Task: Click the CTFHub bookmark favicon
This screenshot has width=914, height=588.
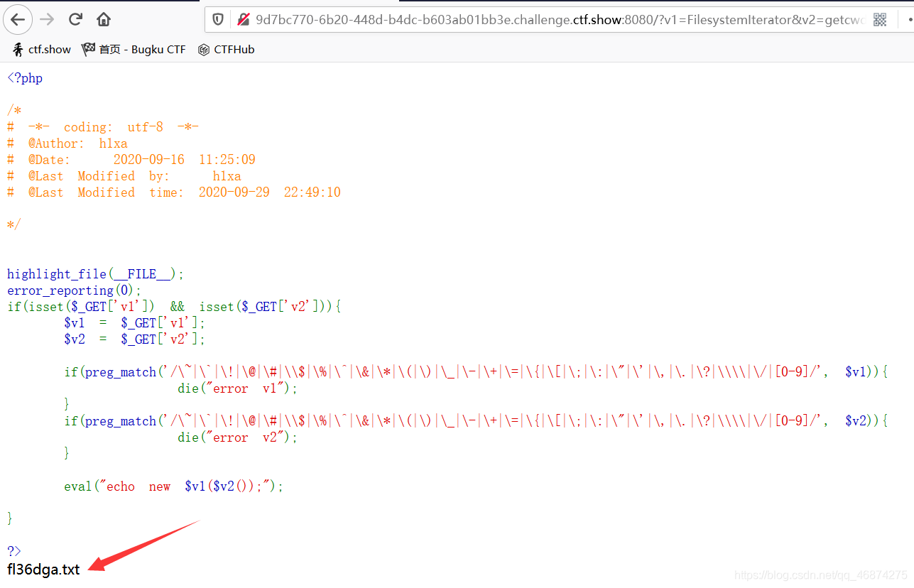Action: point(204,50)
